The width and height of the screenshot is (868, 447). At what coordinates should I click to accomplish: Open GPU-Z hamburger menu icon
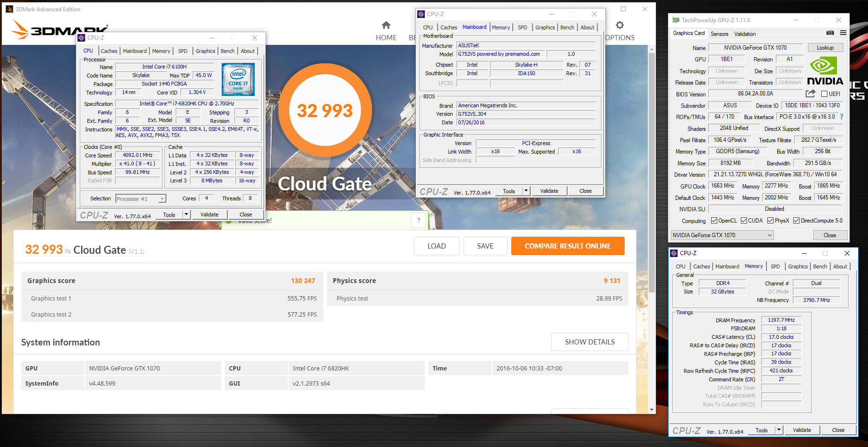coord(843,33)
